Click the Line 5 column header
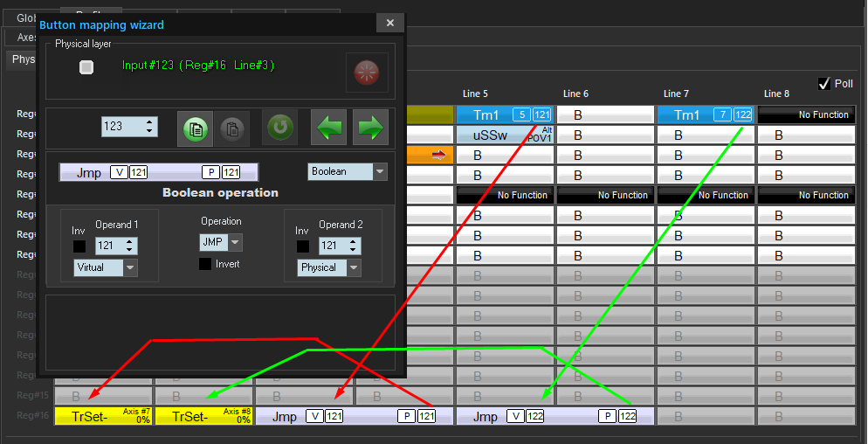Screen dimensions: 868x444 coord(475,94)
